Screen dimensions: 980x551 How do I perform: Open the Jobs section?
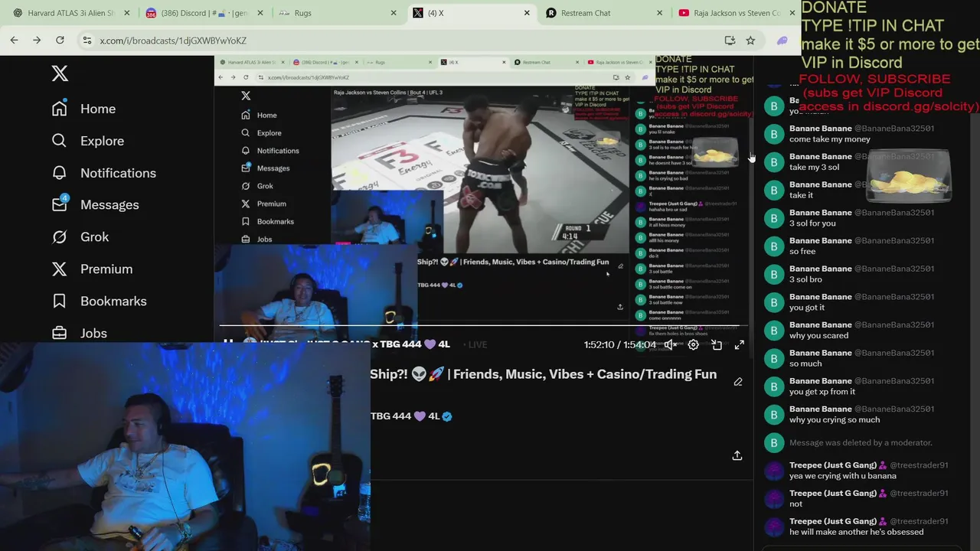tap(79, 333)
